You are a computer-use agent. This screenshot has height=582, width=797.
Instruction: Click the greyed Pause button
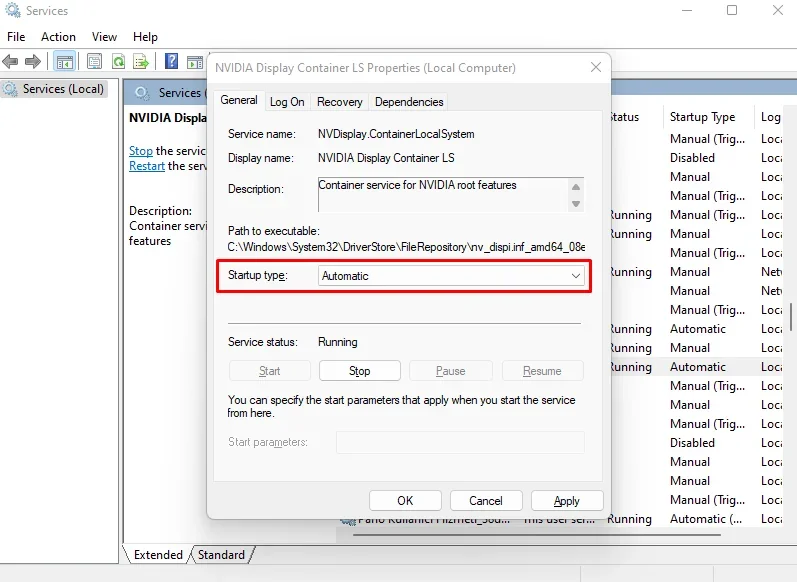tap(450, 371)
